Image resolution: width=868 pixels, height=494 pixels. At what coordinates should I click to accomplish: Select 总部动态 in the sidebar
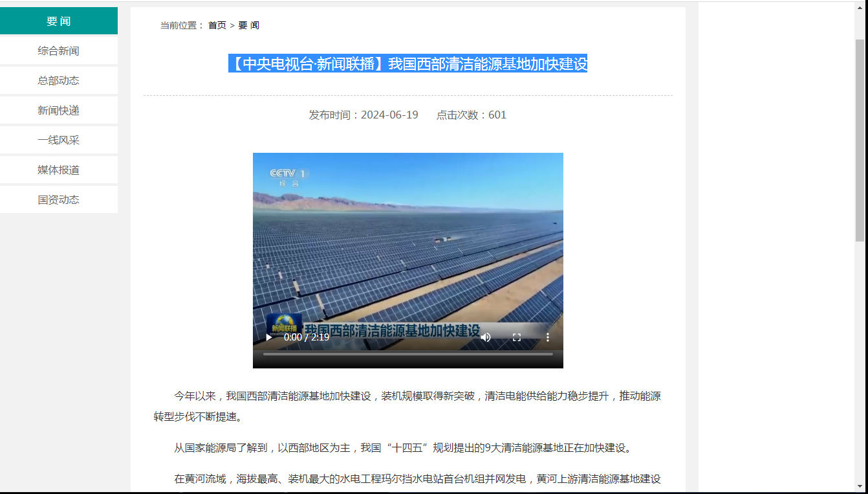(x=59, y=80)
